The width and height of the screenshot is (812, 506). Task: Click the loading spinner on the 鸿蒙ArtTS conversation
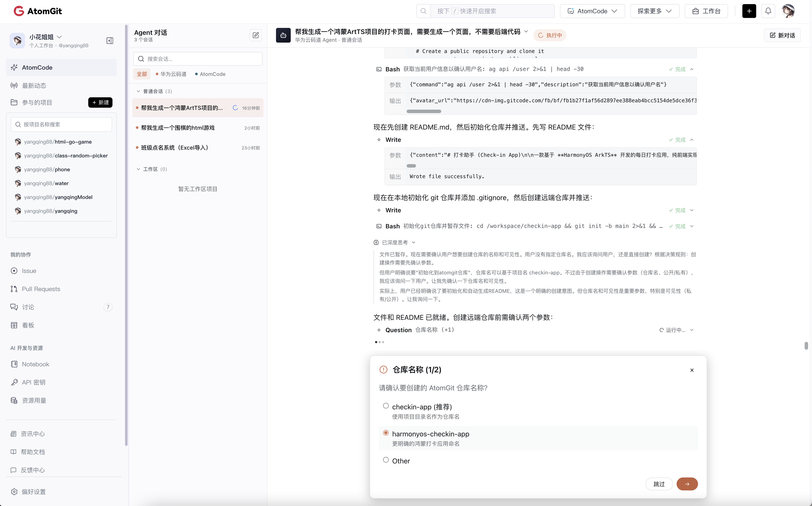(235, 108)
